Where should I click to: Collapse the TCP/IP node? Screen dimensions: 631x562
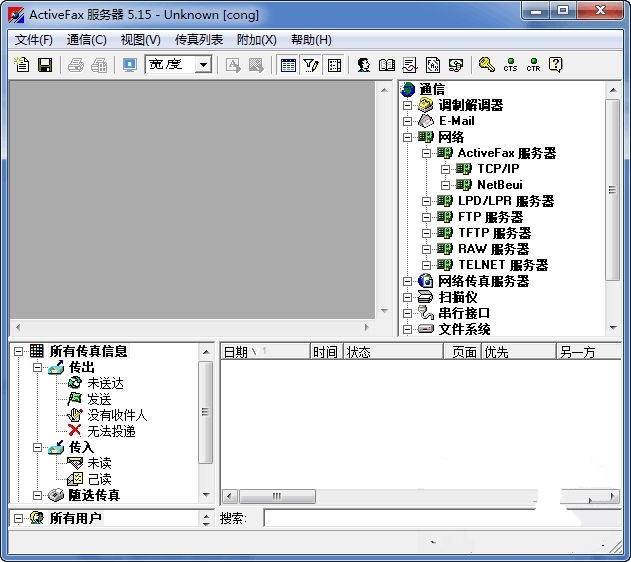pos(445,169)
